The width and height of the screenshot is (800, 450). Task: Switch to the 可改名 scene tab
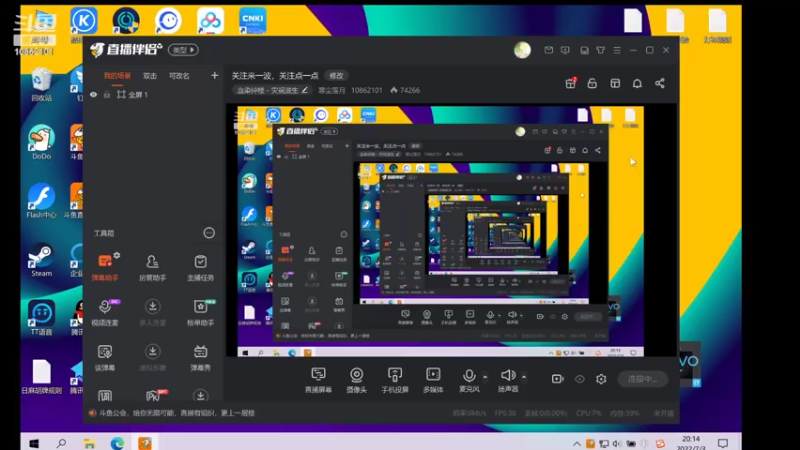179,76
